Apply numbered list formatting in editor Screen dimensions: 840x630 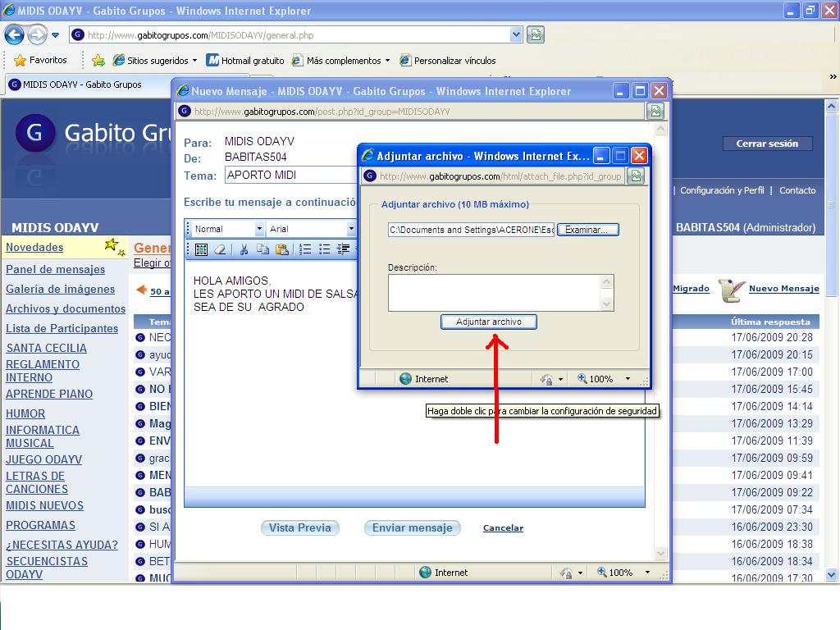point(305,250)
